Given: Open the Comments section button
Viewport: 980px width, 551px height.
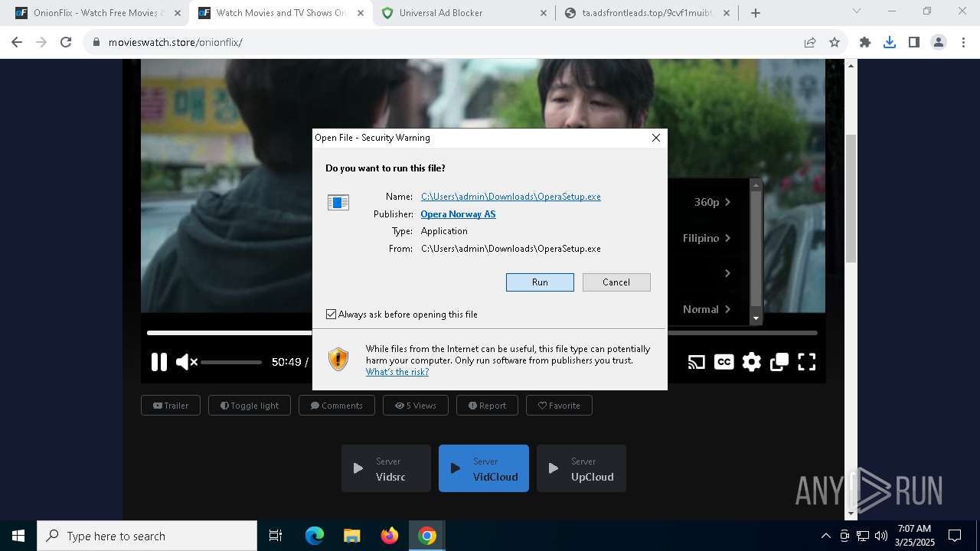Looking at the screenshot, I should pyautogui.click(x=337, y=406).
